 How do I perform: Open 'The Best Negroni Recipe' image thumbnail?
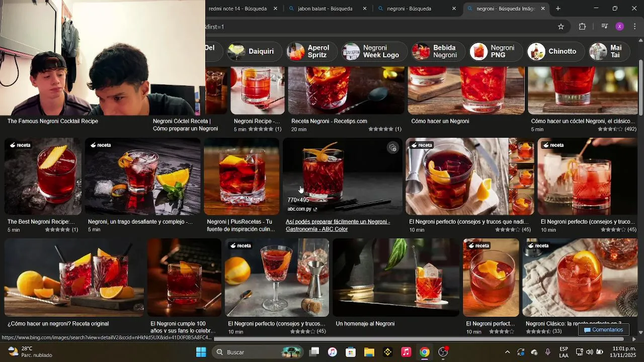tap(43, 176)
